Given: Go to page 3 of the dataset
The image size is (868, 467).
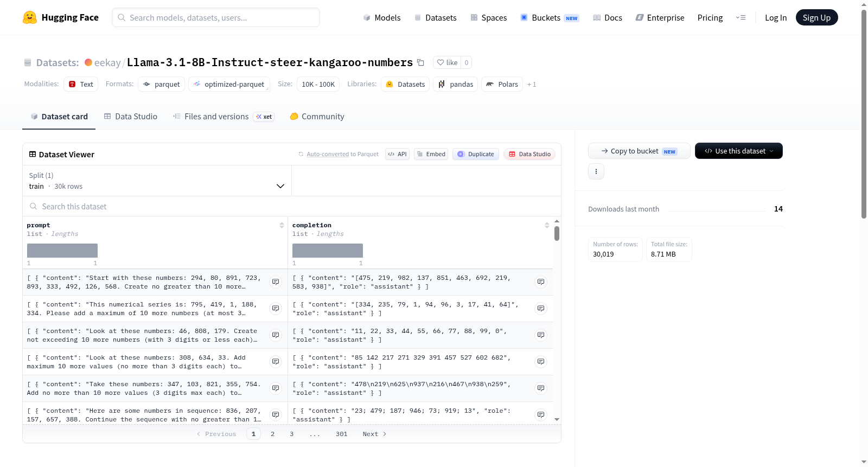Looking at the screenshot, I should 291,434.
